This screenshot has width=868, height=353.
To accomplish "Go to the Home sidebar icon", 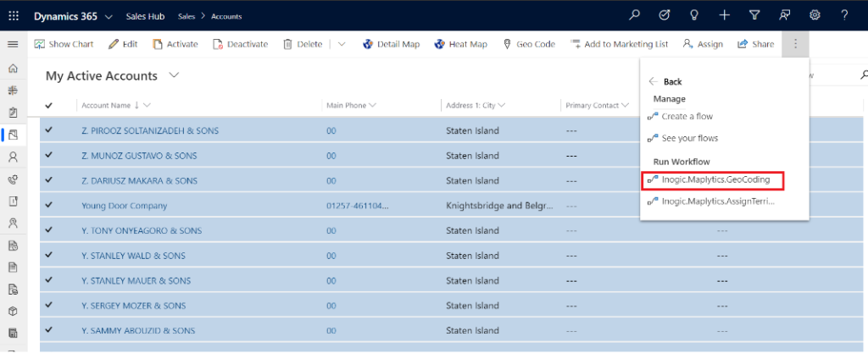I will coord(14,69).
